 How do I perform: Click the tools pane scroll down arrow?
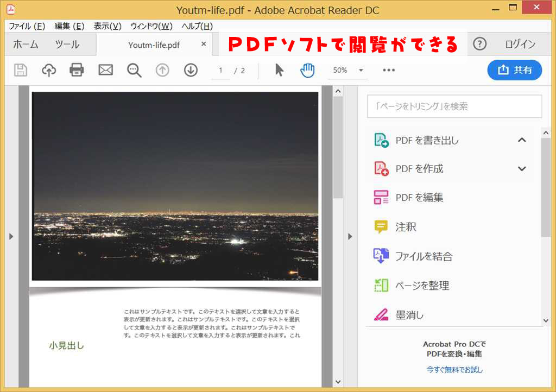pyautogui.click(x=546, y=320)
